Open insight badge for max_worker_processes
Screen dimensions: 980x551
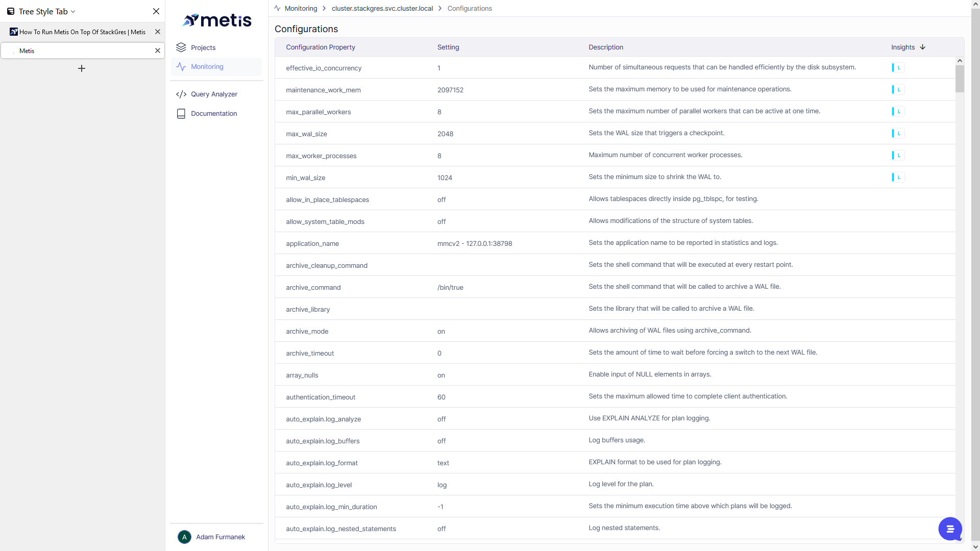pyautogui.click(x=898, y=155)
